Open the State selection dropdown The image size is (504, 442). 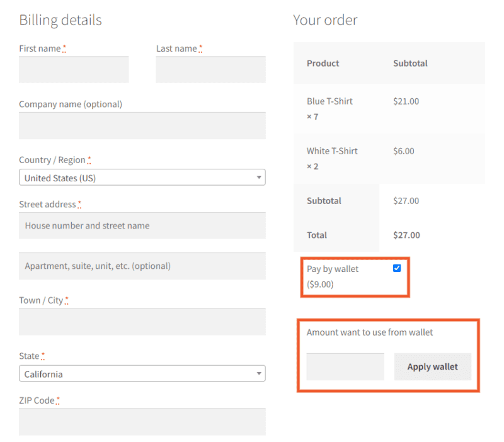pos(142,373)
